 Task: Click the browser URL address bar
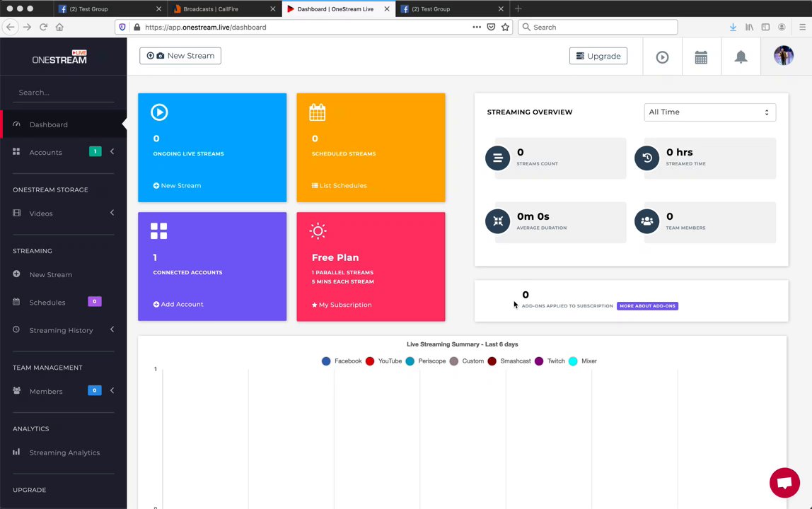pyautogui.click(x=306, y=27)
